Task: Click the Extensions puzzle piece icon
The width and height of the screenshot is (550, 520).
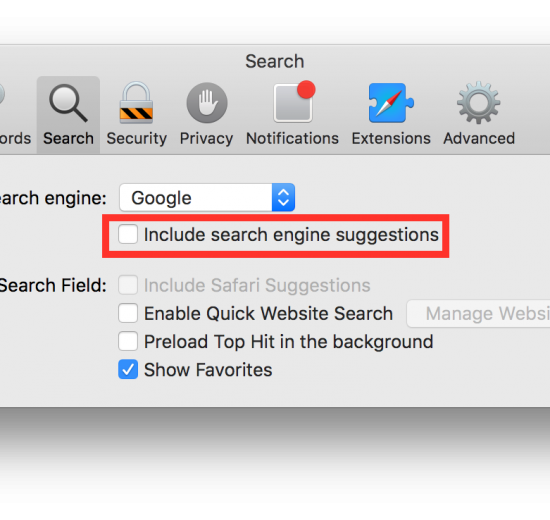Action: (391, 103)
